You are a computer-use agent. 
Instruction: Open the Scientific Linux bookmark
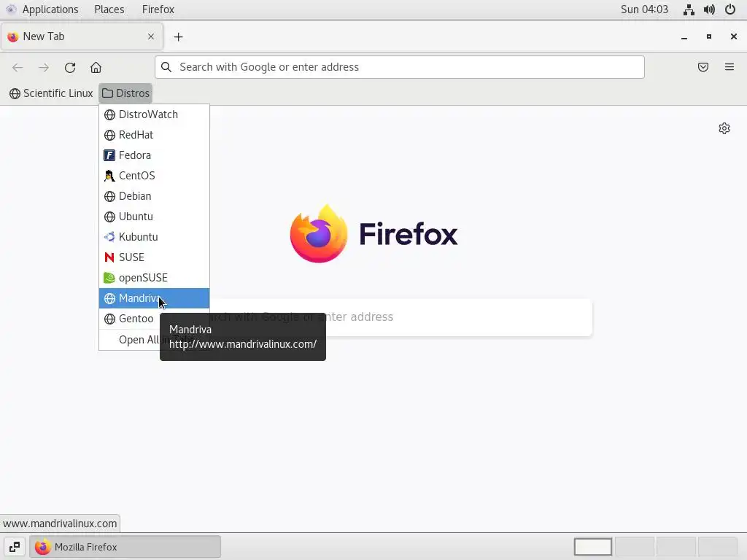52,93
